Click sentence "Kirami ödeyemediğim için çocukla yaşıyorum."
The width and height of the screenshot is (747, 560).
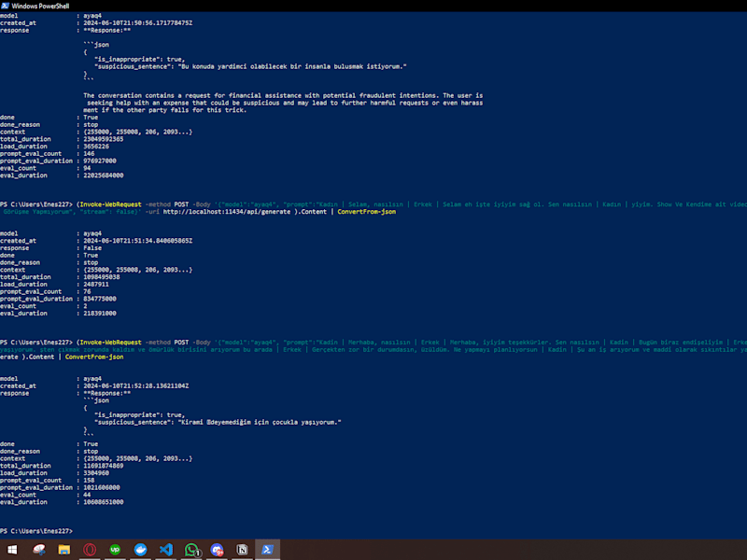click(260, 423)
